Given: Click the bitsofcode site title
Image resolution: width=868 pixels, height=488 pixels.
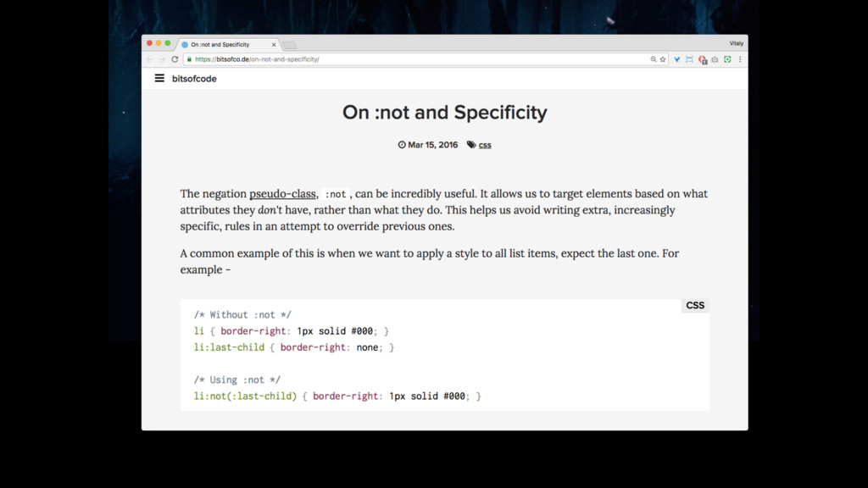Looking at the screenshot, I should click(x=194, y=79).
